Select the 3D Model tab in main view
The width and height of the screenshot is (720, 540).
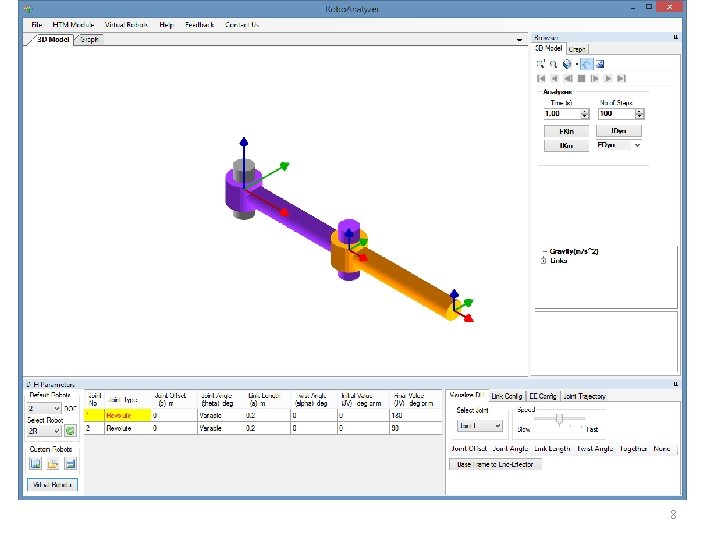click(52, 39)
